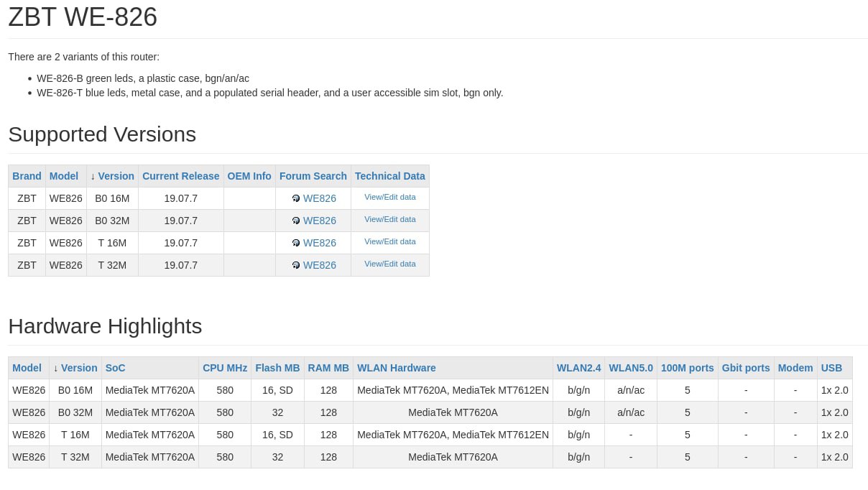
Task: Sort by Technical Data column header
Action: point(390,176)
